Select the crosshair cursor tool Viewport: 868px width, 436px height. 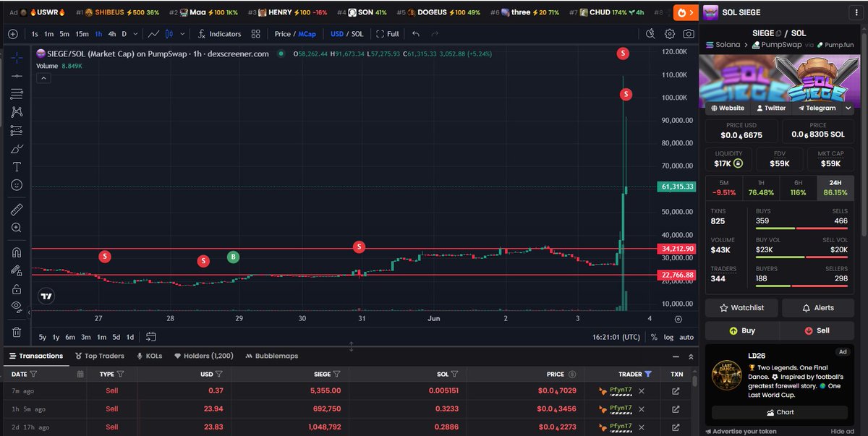pyautogui.click(x=16, y=57)
